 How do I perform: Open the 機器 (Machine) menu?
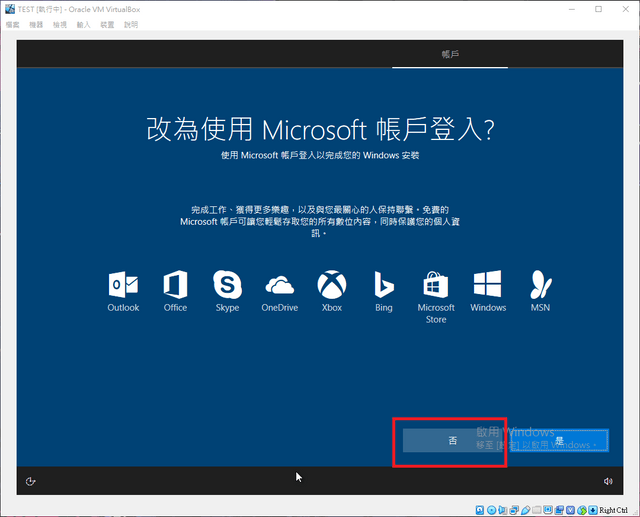point(36,25)
